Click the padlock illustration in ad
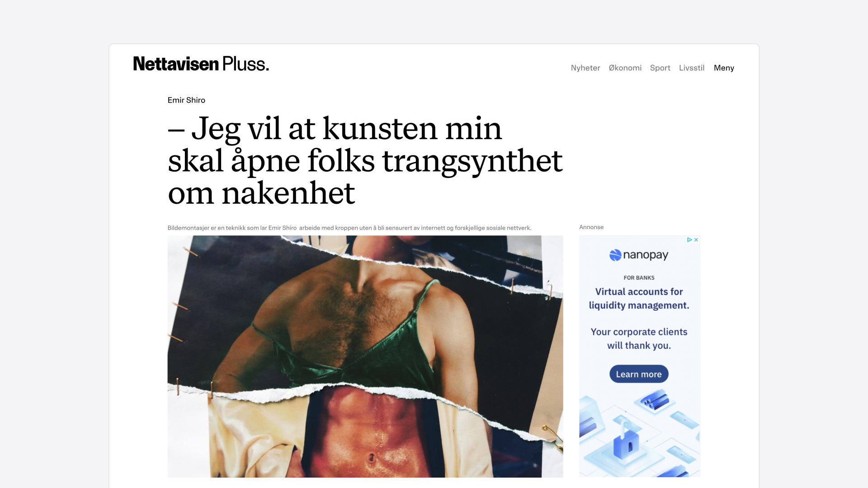 coord(625,438)
